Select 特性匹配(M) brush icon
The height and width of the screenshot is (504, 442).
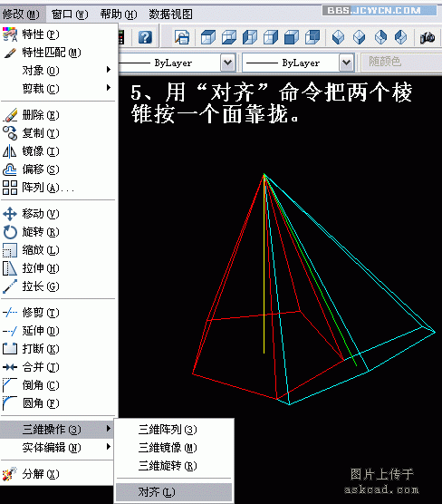coord(10,53)
